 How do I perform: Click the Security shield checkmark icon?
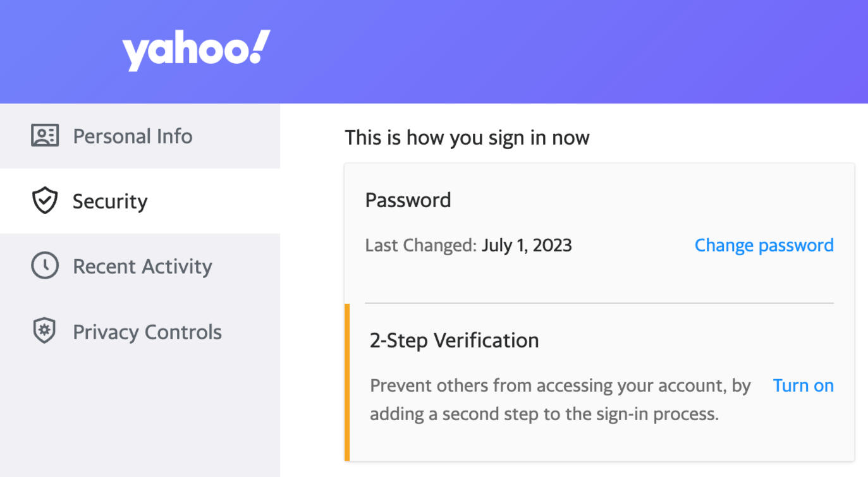click(45, 201)
